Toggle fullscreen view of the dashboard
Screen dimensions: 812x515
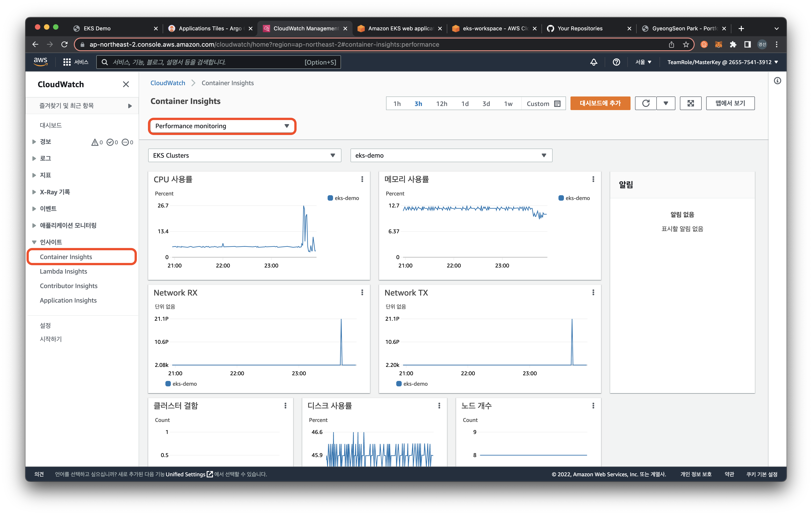coord(690,103)
